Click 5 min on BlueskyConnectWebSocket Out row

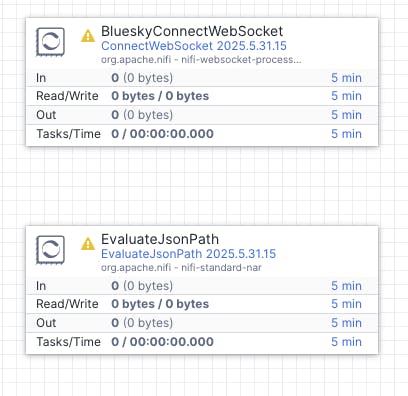[x=346, y=115]
